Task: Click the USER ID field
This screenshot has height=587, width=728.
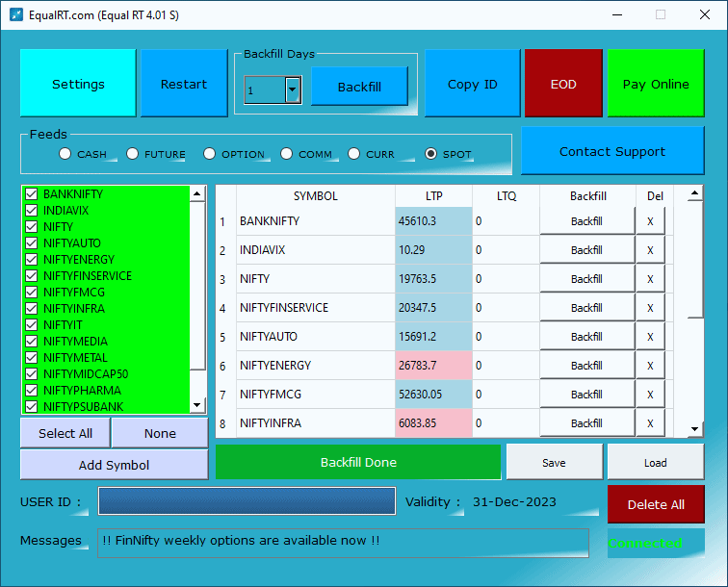Action: [247, 500]
